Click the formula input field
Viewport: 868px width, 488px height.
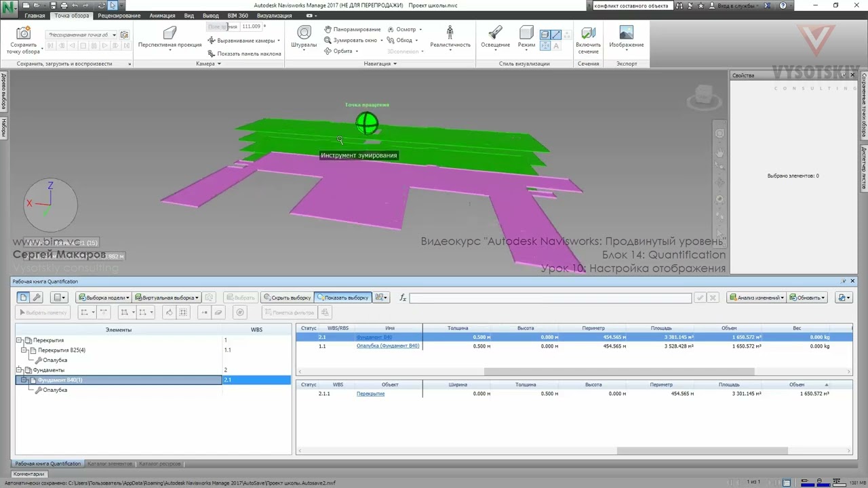pyautogui.click(x=551, y=298)
